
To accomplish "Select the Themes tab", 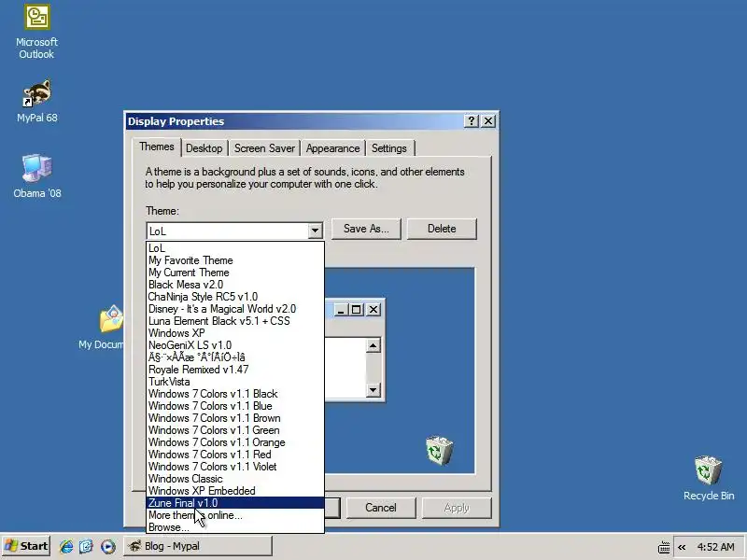I will click(157, 147).
